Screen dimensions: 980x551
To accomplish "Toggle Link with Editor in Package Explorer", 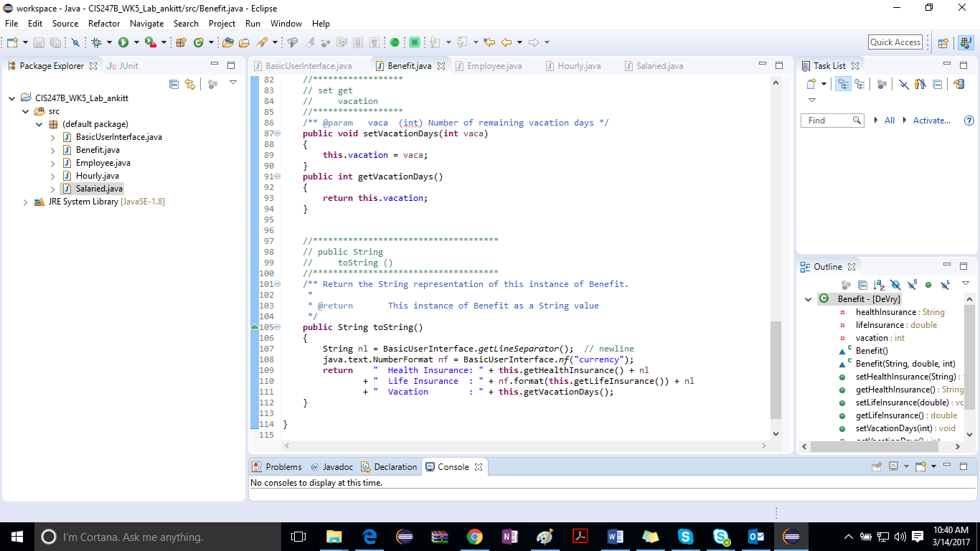I will click(190, 84).
